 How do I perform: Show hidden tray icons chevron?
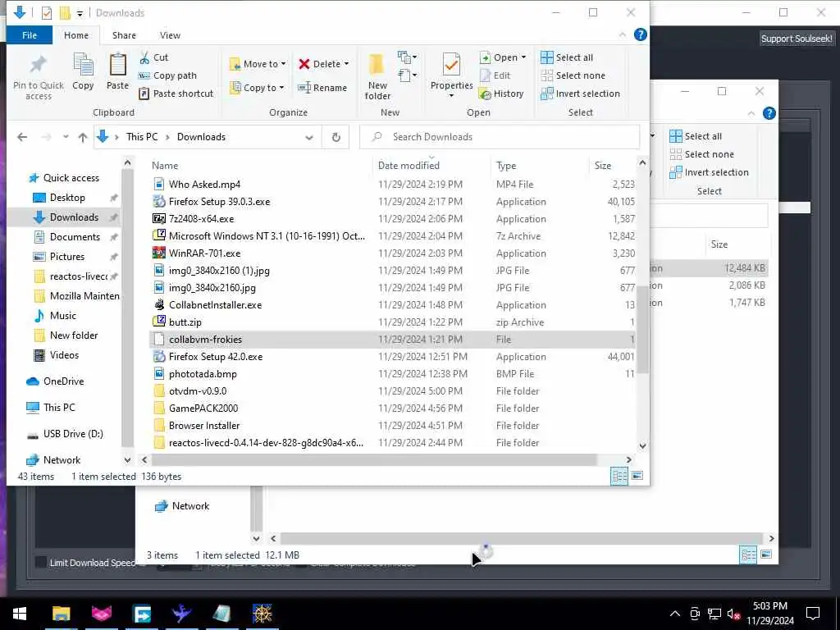coord(675,614)
